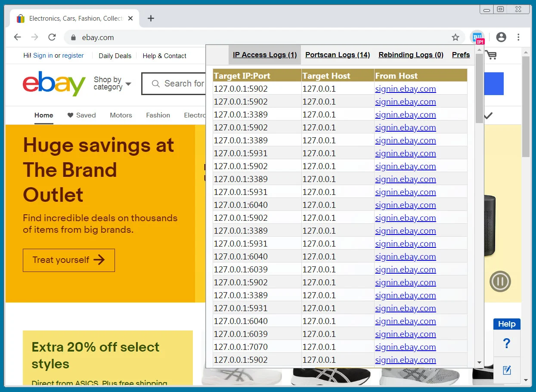This screenshot has width=536, height=392.
Task: Follow the first signin.ebay.com link
Action: [405, 89]
